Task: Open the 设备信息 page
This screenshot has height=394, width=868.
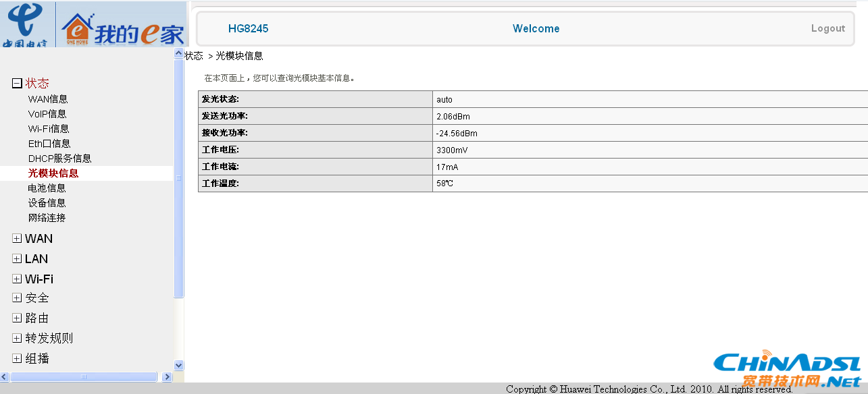Action: point(47,203)
